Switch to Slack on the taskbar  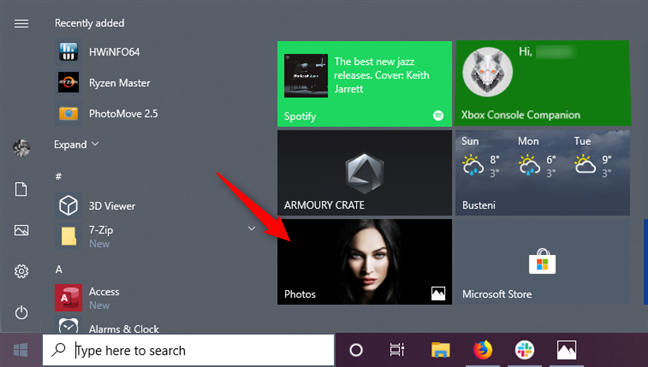[524, 350]
